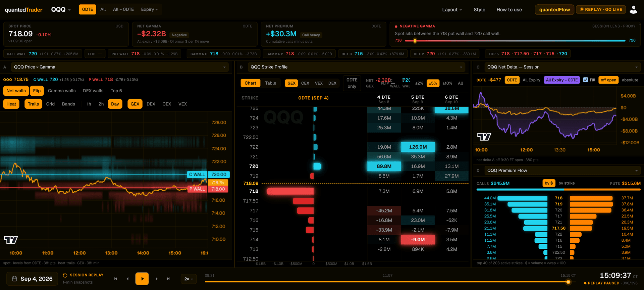
Task: Select VEX metric on price chart
Action: coord(182,104)
